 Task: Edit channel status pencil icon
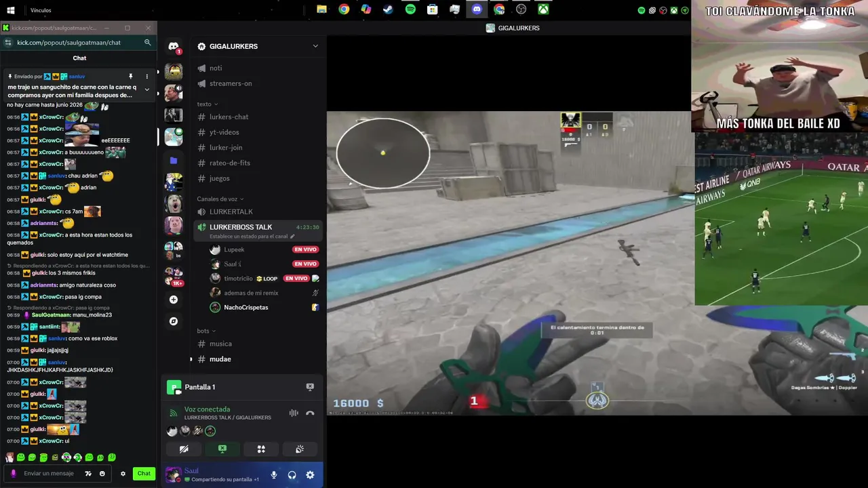pos(293,237)
